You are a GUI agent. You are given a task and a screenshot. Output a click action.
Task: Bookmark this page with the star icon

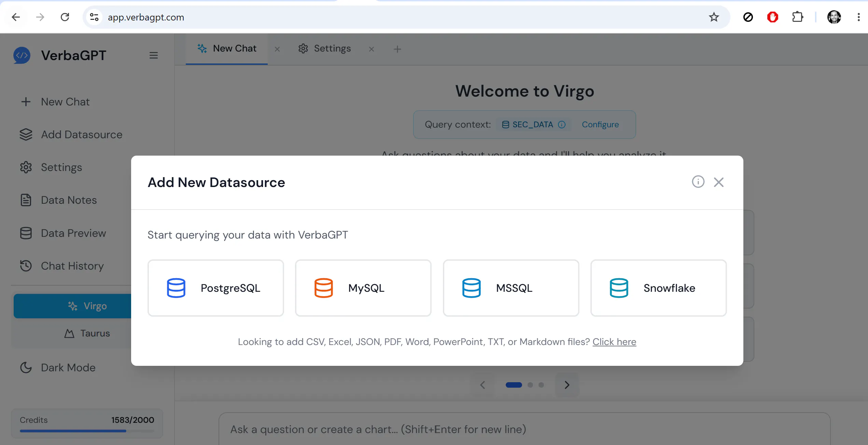714,17
